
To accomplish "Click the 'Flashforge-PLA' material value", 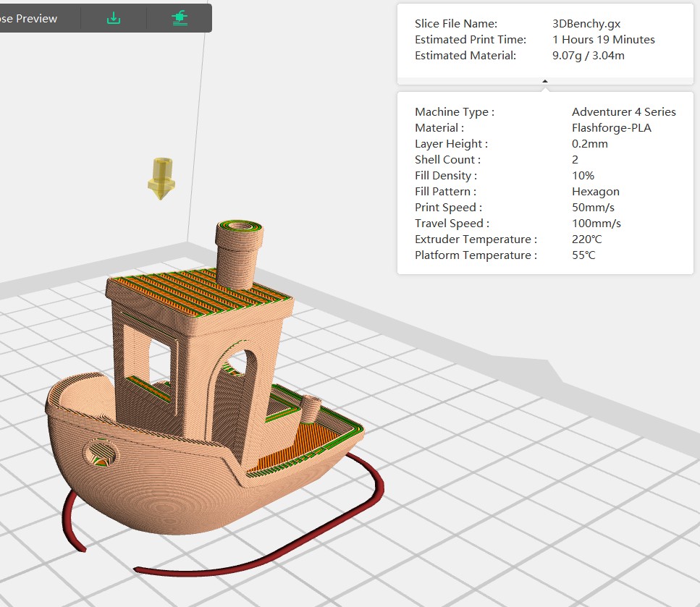I will pos(611,128).
